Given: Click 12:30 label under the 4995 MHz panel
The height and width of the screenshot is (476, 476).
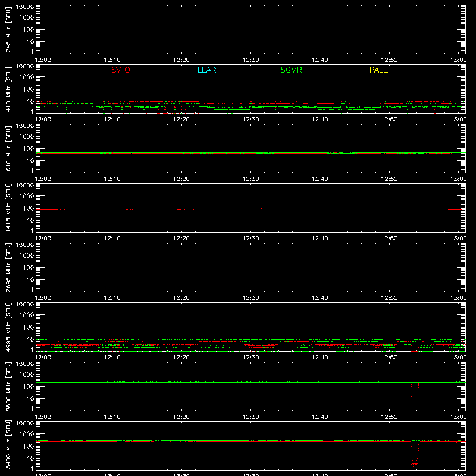Looking at the screenshot, I should pyautogui.click(x=250, y=358).
